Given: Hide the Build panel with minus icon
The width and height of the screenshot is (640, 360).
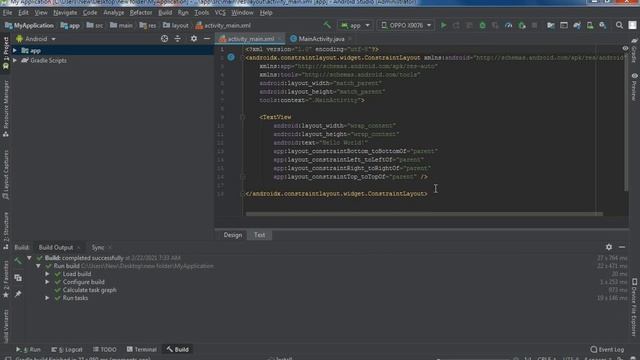Looking at the screenshot, I should pos(622,247).
